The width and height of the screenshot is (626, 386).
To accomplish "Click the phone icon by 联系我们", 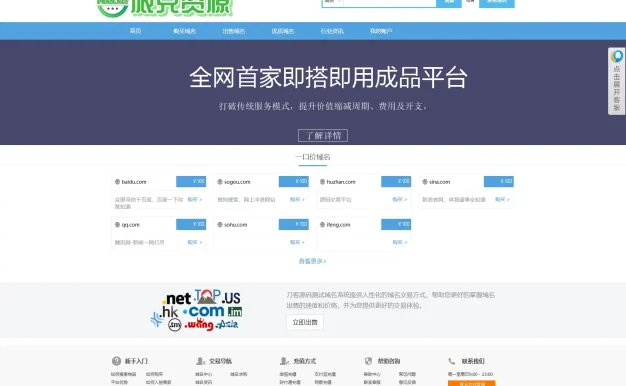I will [452, 361].
